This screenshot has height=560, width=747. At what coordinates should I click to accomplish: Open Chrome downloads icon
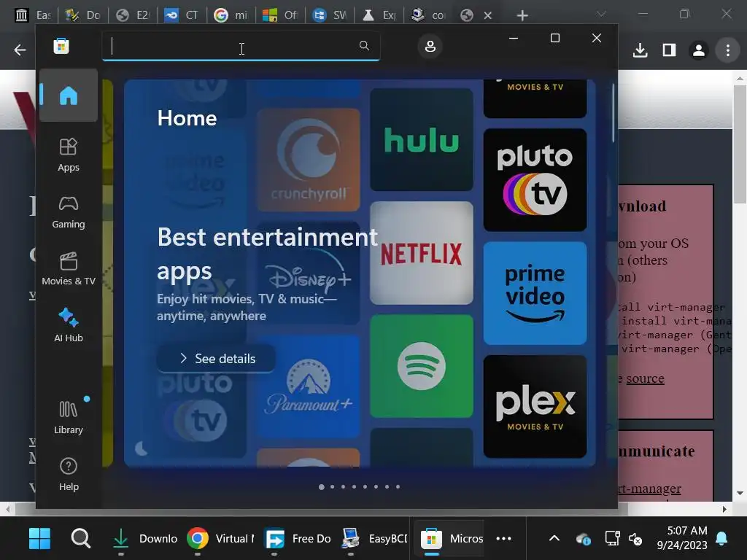coord(640,50)
